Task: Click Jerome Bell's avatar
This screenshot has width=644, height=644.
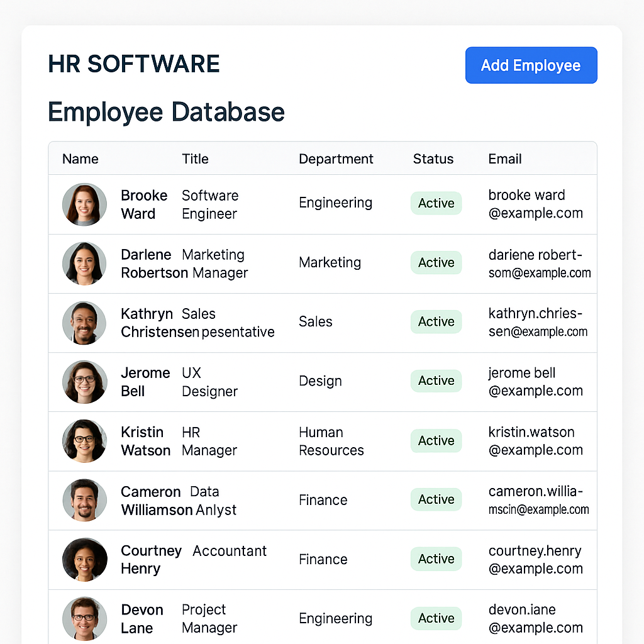Action: point(84,382)
